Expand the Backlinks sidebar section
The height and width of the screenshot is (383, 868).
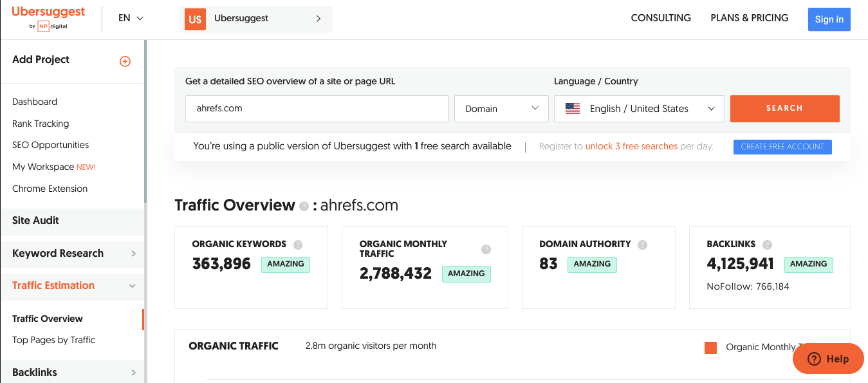click(x=72, y=372)
